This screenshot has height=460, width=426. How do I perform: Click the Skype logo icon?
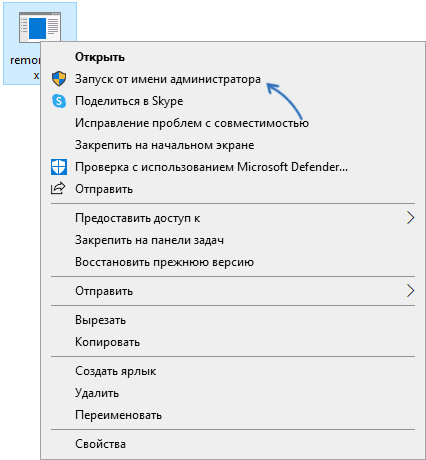pos(59,101)
